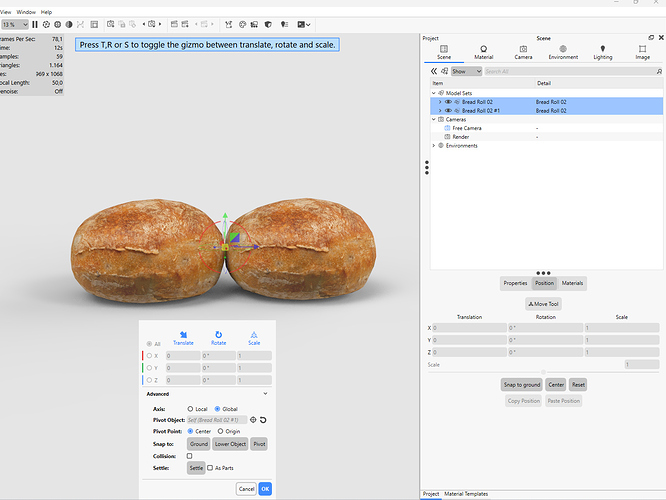Screen dimensions: 666x500
Task: Open the Materials sub-tab
Action: [572, 283]
